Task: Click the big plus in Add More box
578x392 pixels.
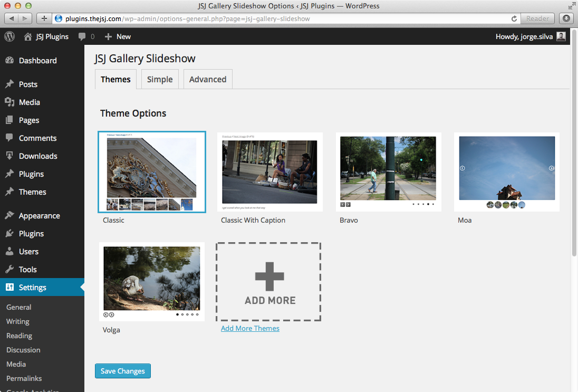Action: click(x=269, y=276)
